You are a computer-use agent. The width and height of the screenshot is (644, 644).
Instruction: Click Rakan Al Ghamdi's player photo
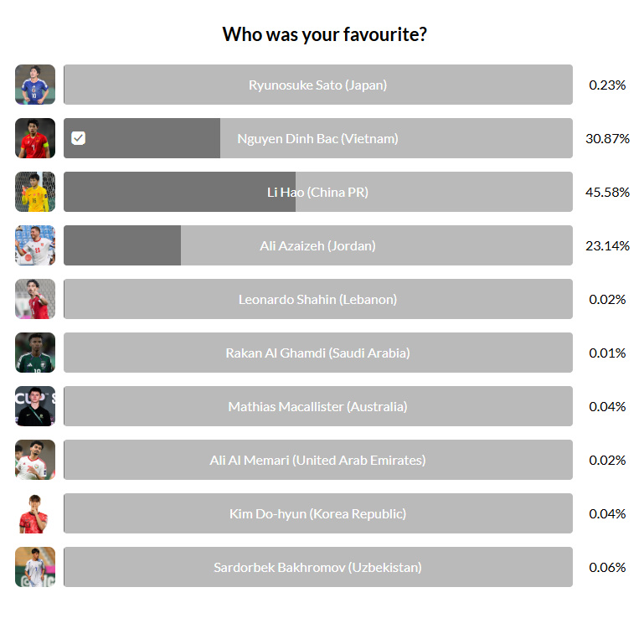click(x=35, y=353)
